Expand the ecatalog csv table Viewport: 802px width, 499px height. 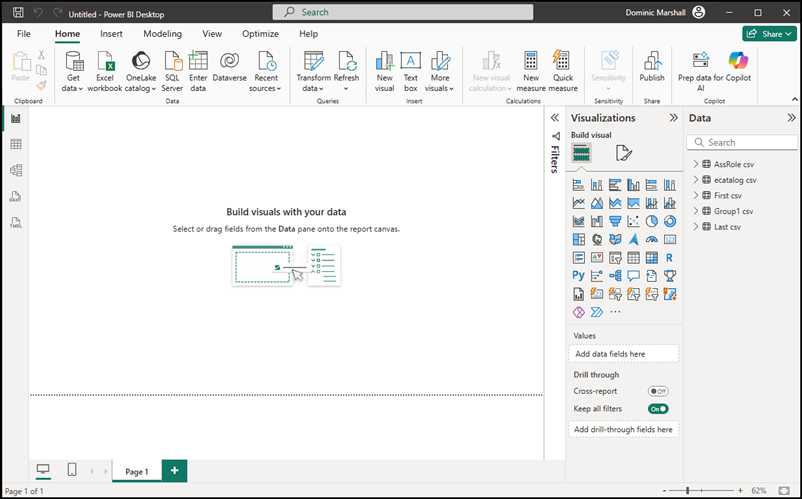click(695, 180)
